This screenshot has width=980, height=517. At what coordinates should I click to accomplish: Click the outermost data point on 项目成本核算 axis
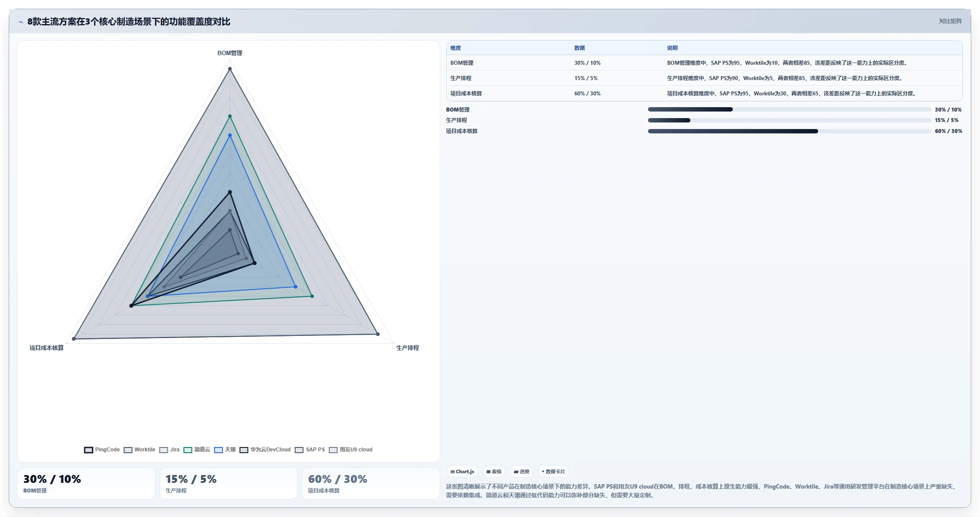[x=73, y=339]
